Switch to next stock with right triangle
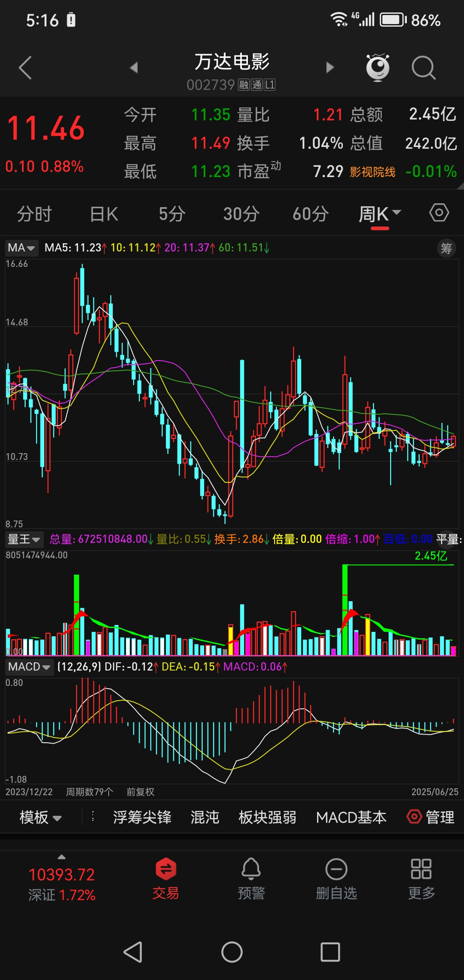The image size is (464, 980). [x=330, y=67]
